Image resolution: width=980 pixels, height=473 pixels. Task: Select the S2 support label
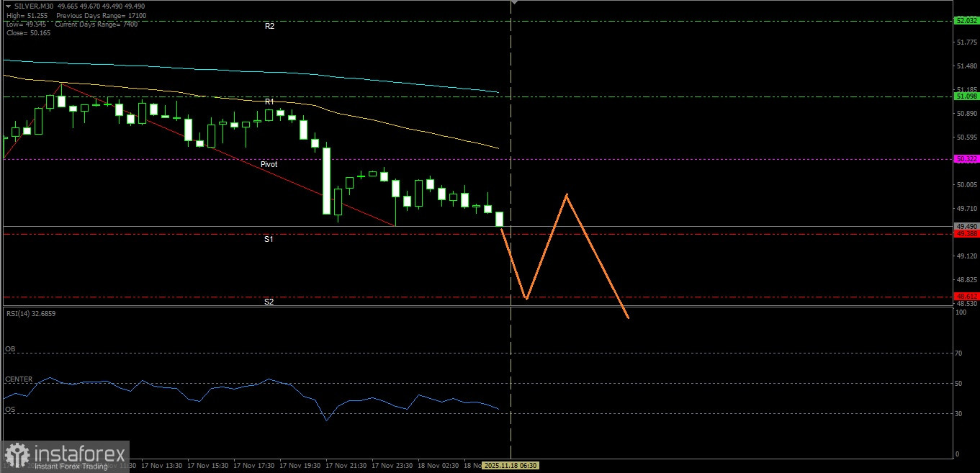[x=269, y=302]
